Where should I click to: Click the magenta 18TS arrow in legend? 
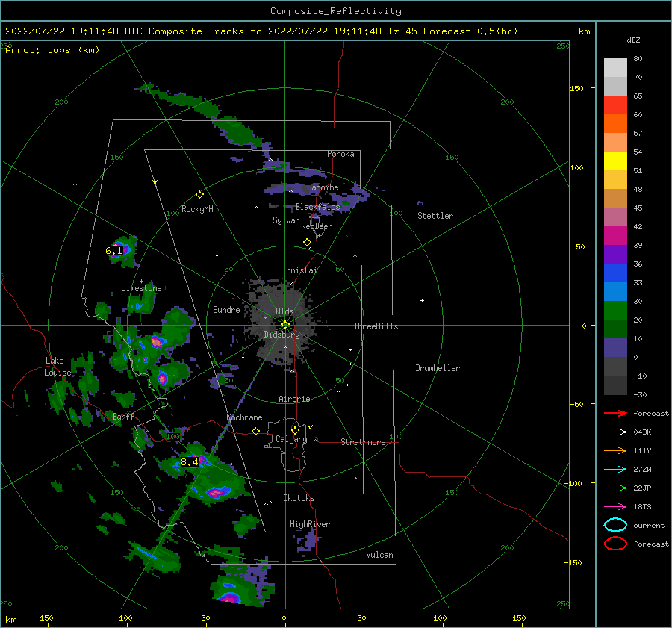coord(615,507)
